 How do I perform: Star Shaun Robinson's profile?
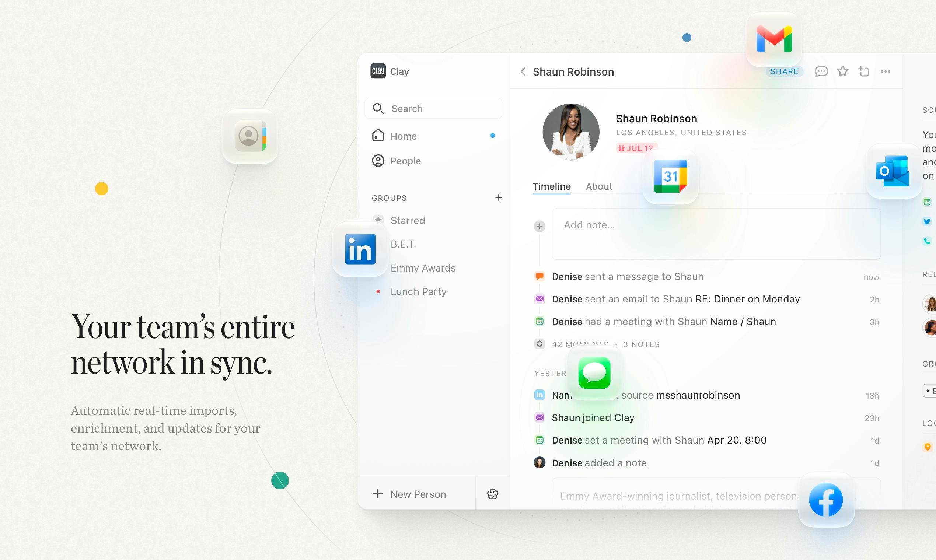point(843,71)
